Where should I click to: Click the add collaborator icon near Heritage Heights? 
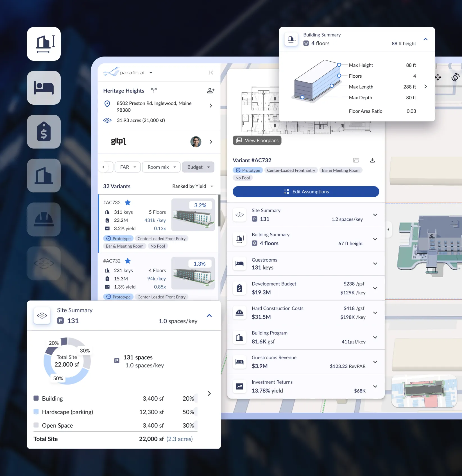[x=210, y=91]
